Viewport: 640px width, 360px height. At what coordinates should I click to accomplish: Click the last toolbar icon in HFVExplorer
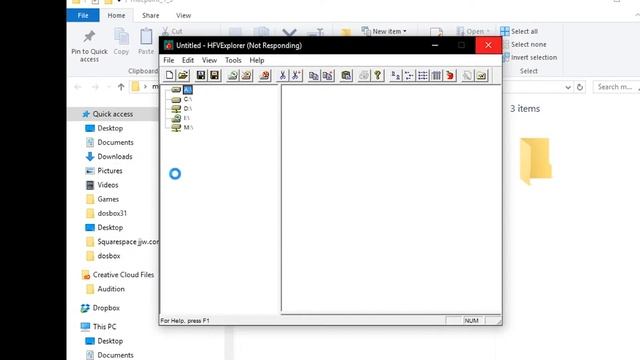point(482,75)
